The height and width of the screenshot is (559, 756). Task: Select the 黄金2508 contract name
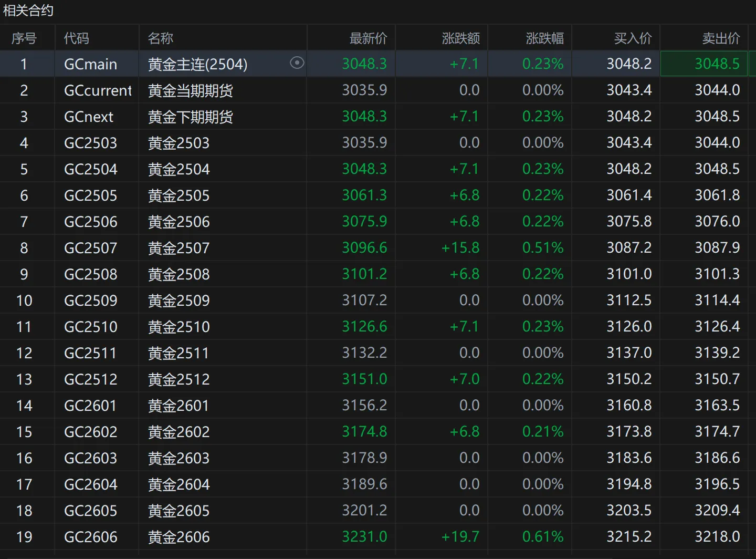179,274
